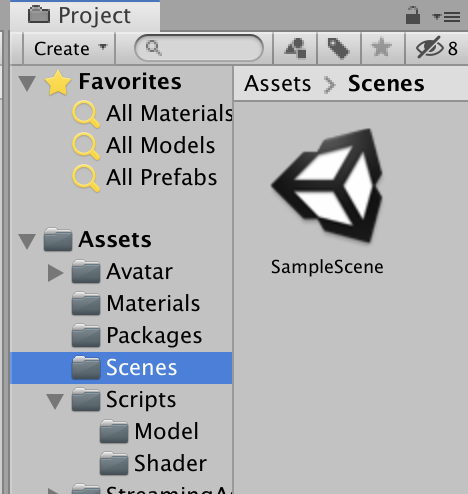Screen dimensions: 468x494
Task: Click the All Prefabs search favorite
Action: (145, 178)
